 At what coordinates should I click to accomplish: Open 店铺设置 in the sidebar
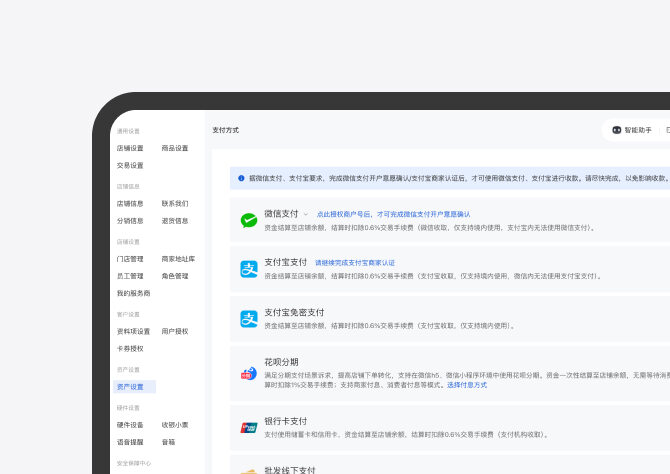(x=130, y=148)
